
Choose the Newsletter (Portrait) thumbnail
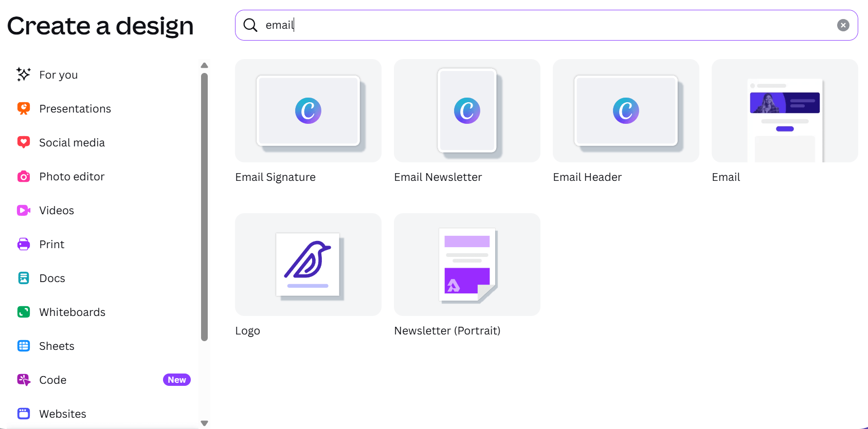[x=467, y=265]
